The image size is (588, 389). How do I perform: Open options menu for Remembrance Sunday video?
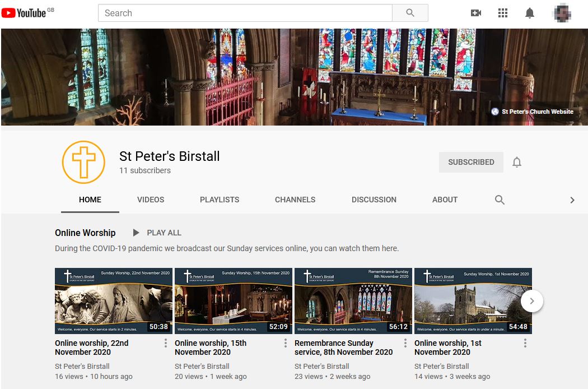point(405,343)
